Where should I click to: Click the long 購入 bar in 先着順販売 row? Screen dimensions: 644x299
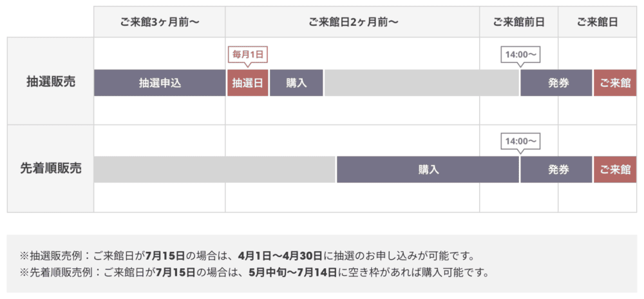(428, 169)
